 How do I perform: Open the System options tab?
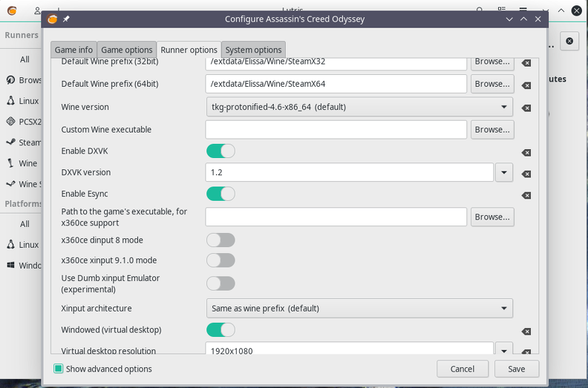coord(253,50)
